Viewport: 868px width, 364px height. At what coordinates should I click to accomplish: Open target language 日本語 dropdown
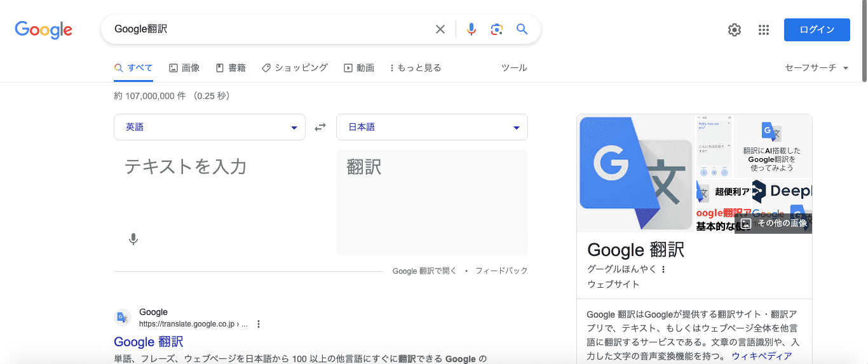tap(432, 127)
